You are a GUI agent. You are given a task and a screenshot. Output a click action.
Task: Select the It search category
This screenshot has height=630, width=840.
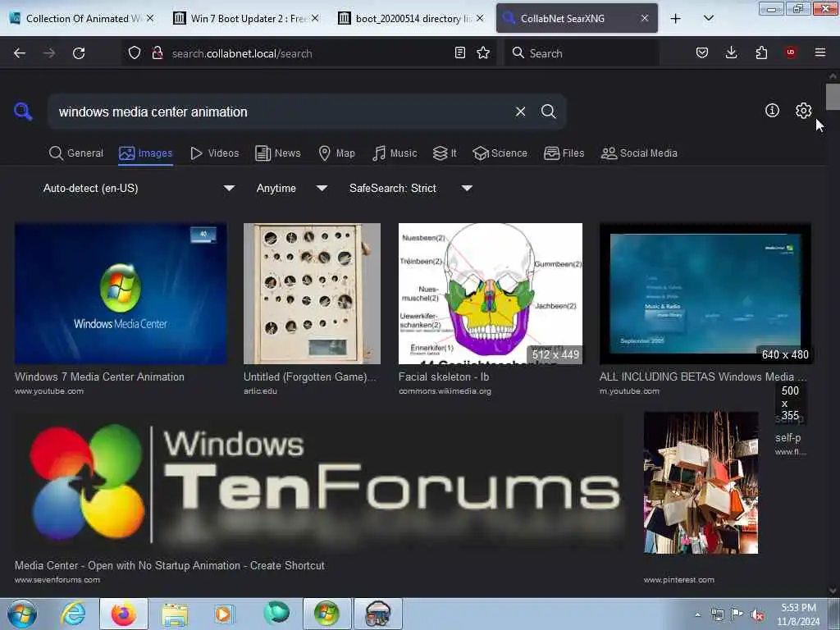coord(445,153)
